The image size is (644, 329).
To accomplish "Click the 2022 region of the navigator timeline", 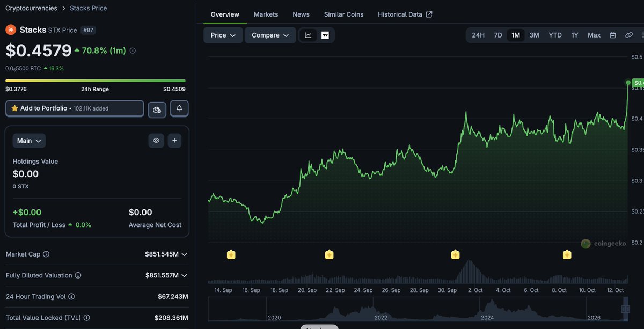I will coord(380,311).
